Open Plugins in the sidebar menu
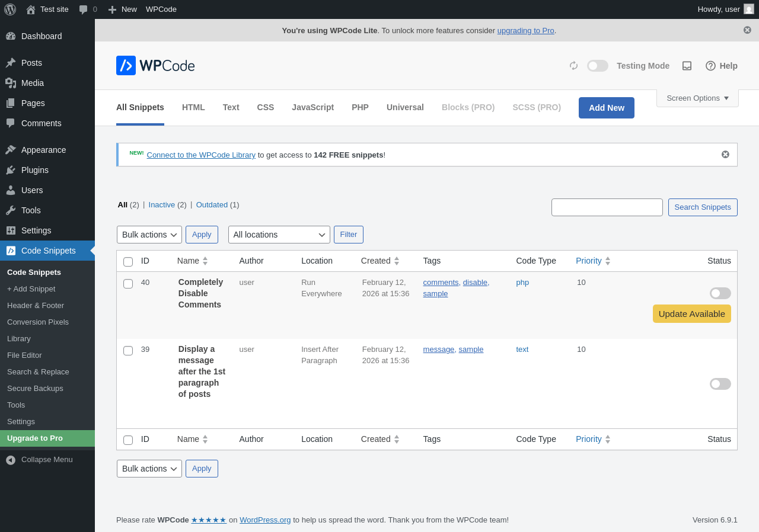This screenshot has width=759, height=532. 35,170
